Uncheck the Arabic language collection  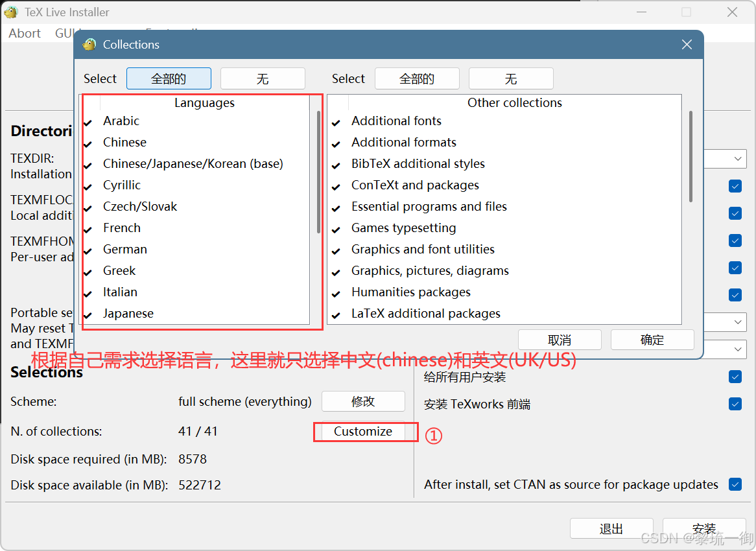(88, 123)
